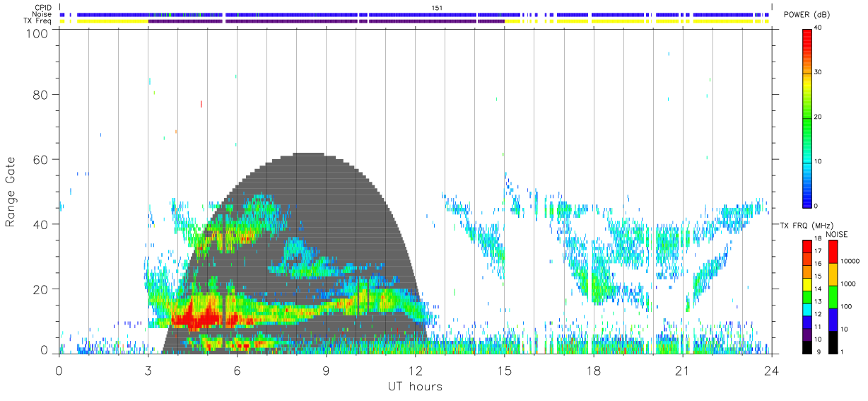
Task: Click the x-axis tick label 12
Action: (x=415, y=370)
